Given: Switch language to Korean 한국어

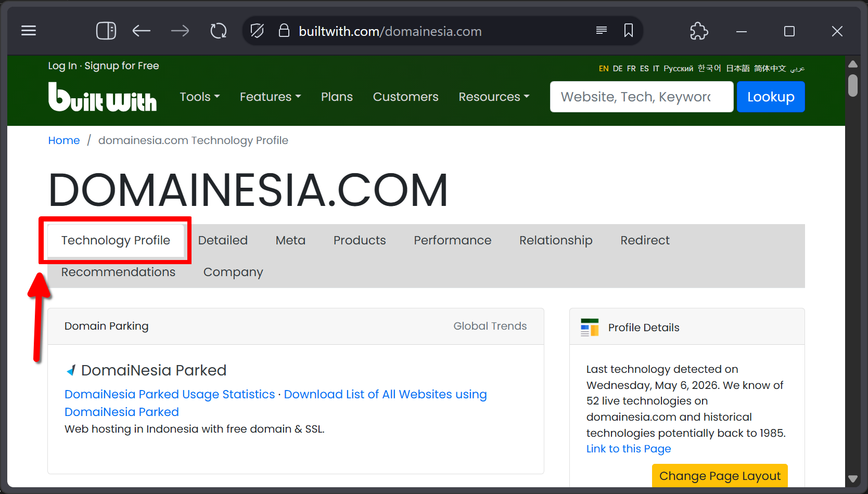Looking at the screenshot, I should tap(709, 69).
